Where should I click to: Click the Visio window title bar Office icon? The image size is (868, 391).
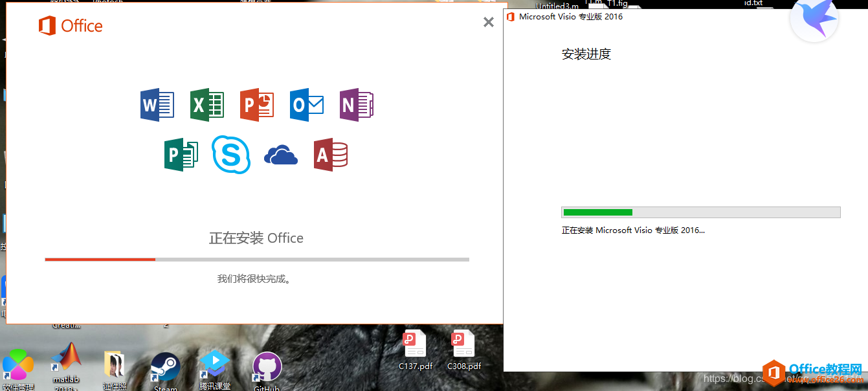pyautogui.click(x=511, y=17)
